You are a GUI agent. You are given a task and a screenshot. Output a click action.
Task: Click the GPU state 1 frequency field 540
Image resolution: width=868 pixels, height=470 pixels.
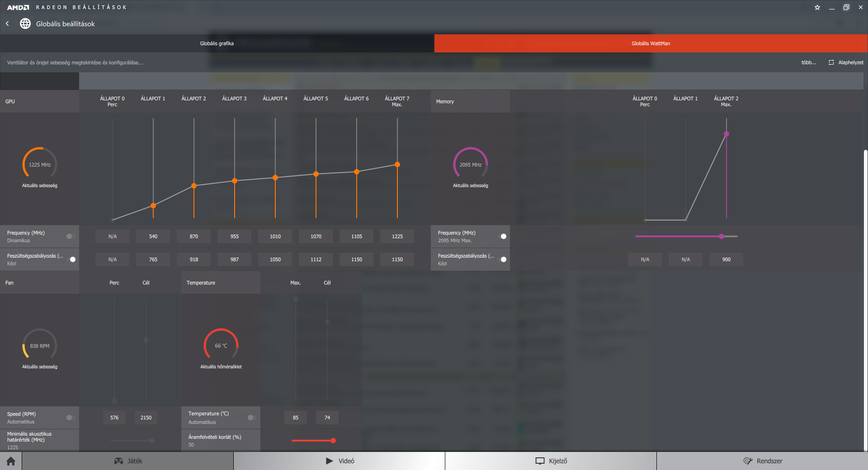click(x=153, y=236)
